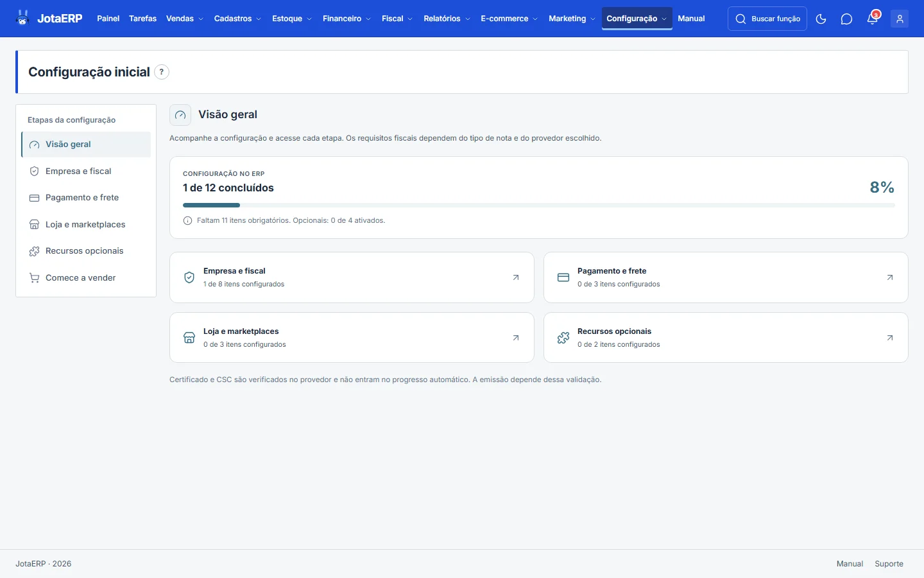Click the help question mark beside Configuração inicial

[x=162, y=72]
